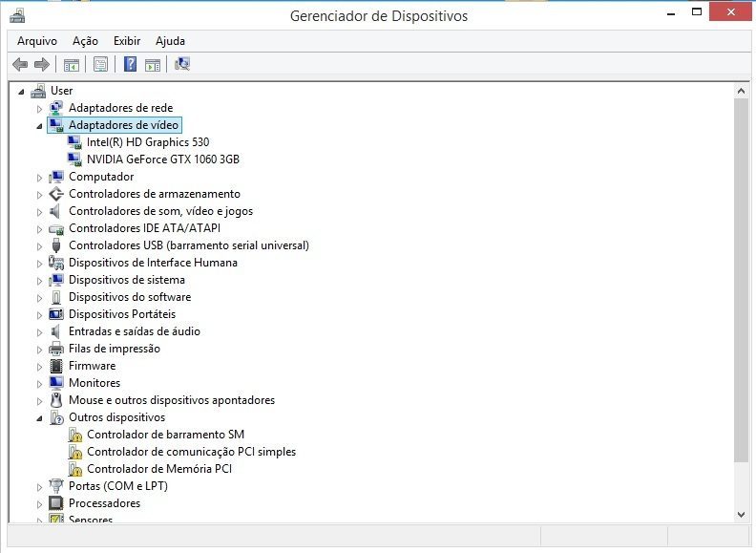Toggle the action pane toolbar icon

pos(153,64)
